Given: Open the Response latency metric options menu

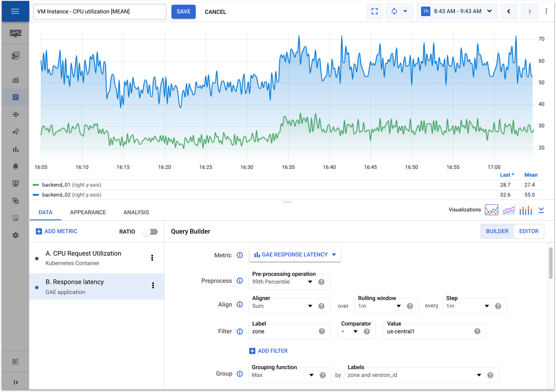Looking at the screenshot, I should [x=153, y=286].
